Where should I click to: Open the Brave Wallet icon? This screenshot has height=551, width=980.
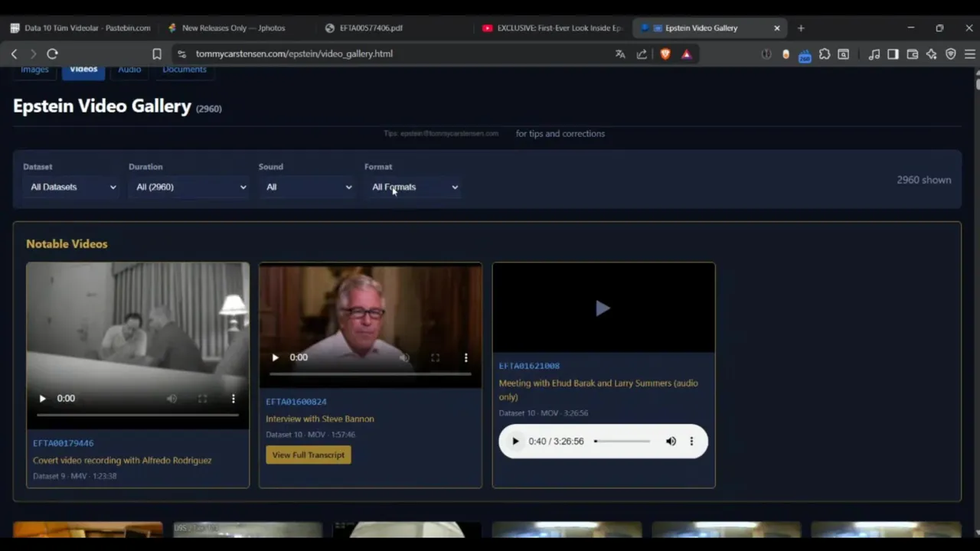(x=912, y=54)
